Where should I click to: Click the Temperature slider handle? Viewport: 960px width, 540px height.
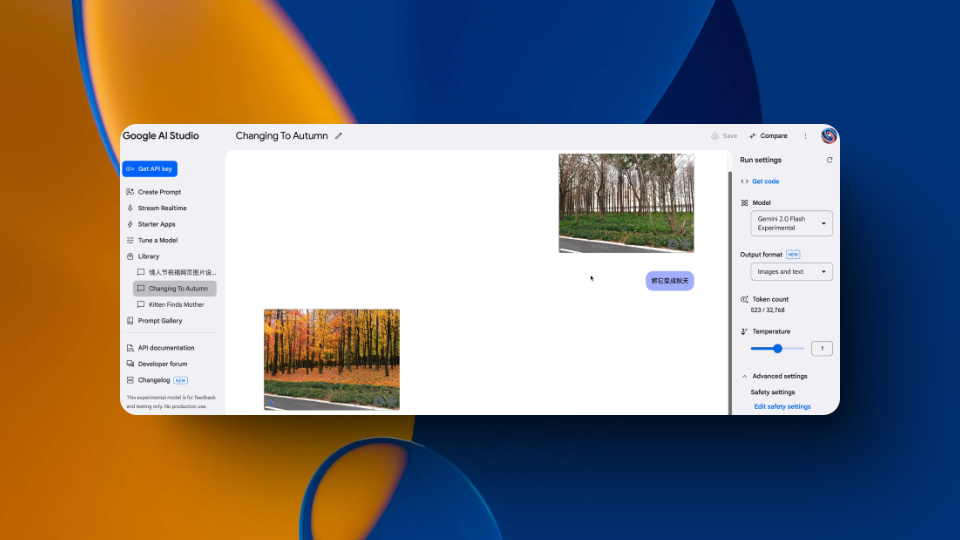pyautogui.click(x=778, y=348)
